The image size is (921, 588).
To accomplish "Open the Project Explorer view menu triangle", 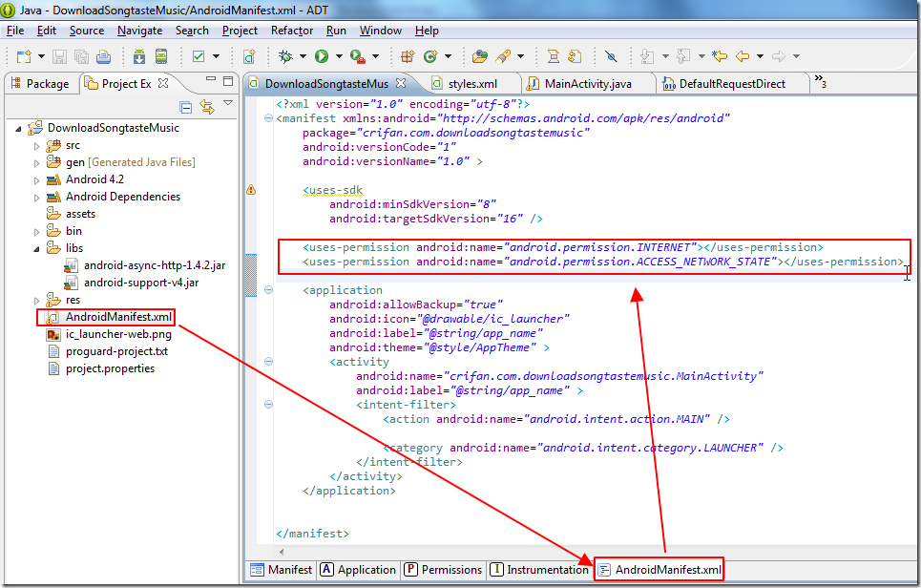I will (x=228, y=103).
